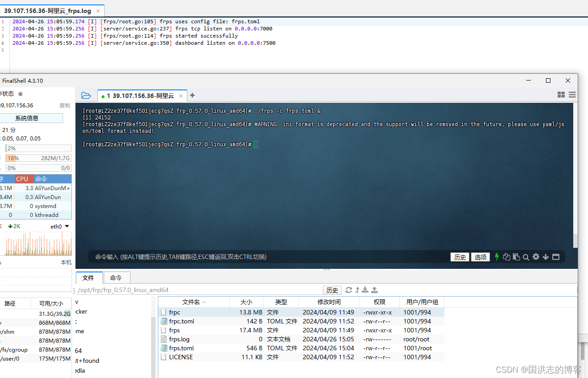Sort processes by 命令 column
Viewport: 588px width, 378px height.
(x=52, y=178)
